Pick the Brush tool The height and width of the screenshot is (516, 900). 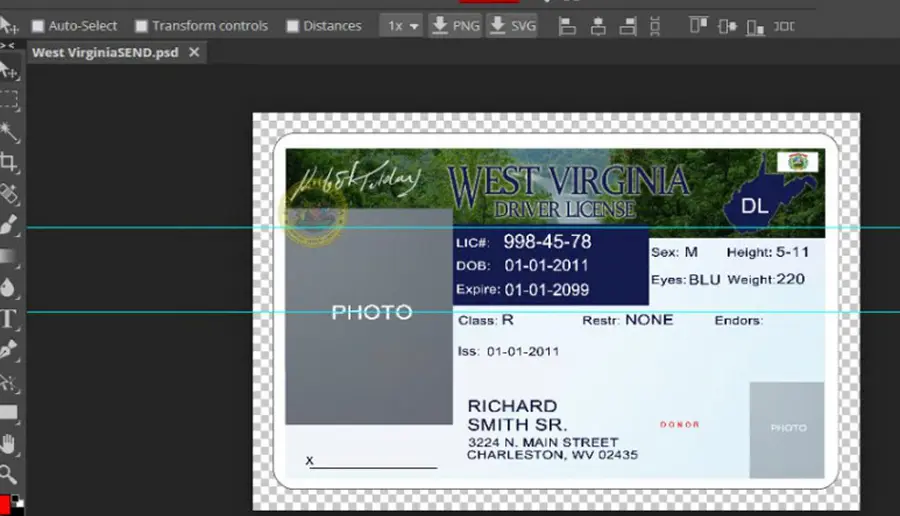coord(9,225)
